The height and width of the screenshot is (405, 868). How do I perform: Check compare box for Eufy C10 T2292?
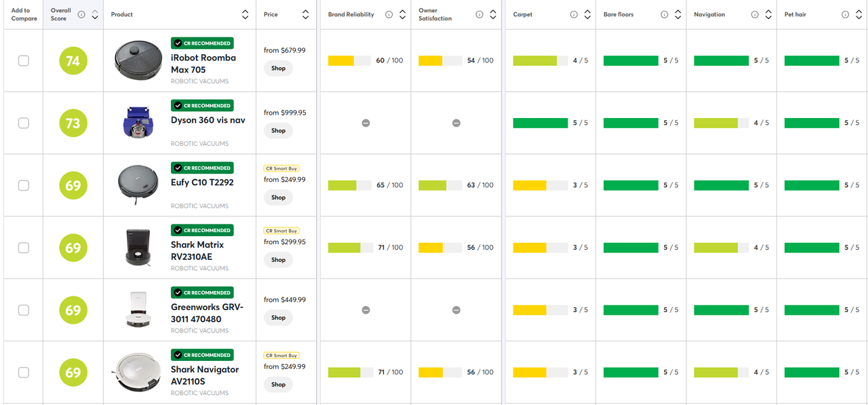pyautogui.click(x=24, y=185)
